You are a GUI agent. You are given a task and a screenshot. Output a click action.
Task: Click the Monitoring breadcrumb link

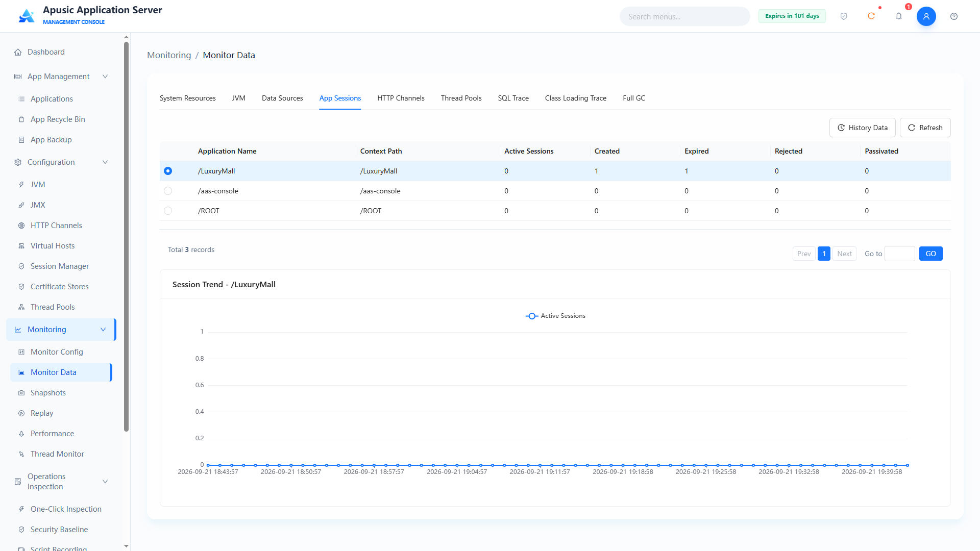click(169, 55)
